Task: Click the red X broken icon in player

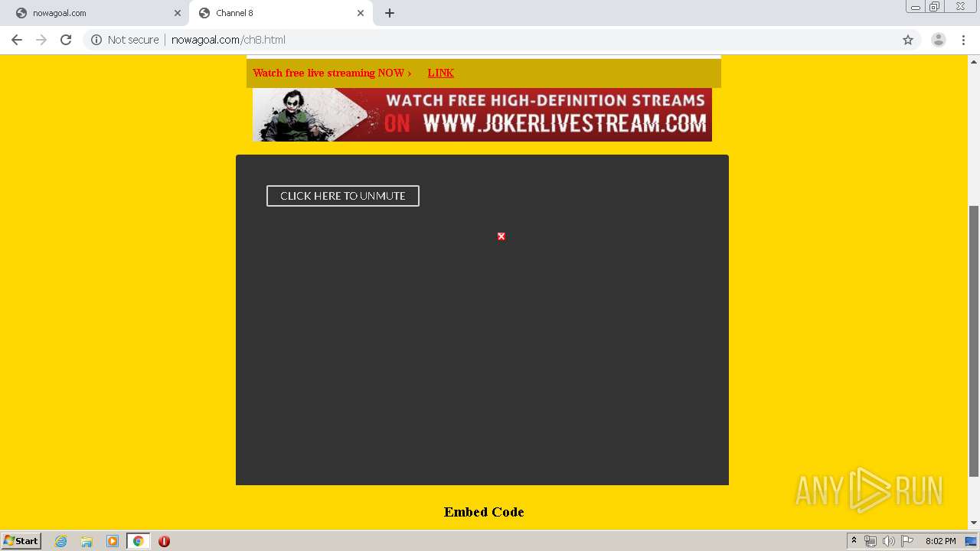Action: click(x=501, y=236)
